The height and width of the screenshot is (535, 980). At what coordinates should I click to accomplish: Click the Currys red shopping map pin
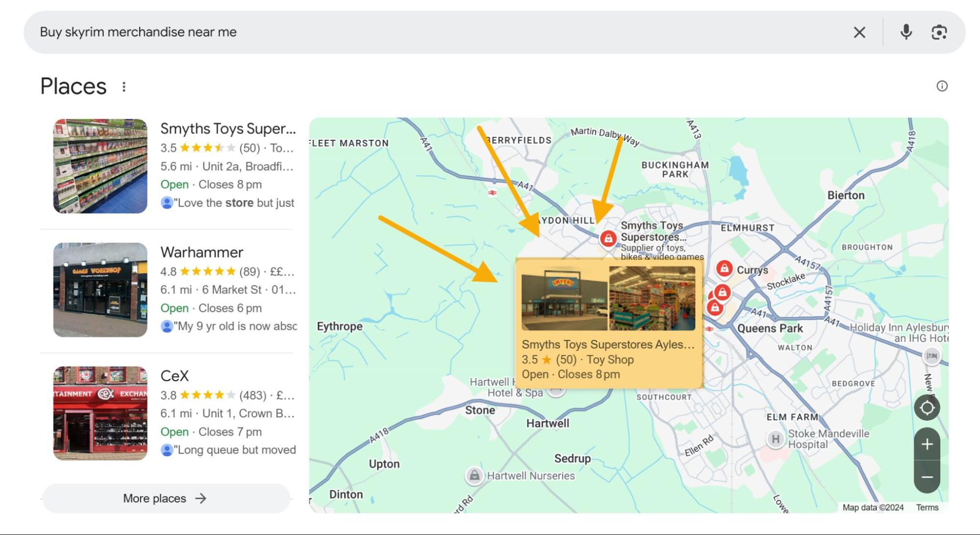[724, 269]
